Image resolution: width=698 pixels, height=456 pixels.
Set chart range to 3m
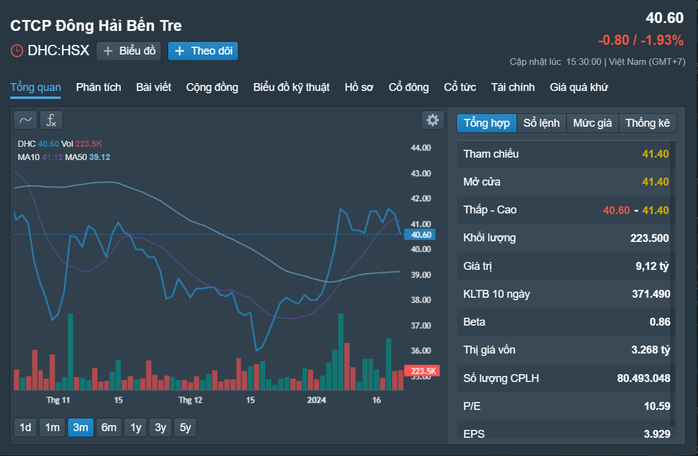pyautogui.click(x=81, y=428)
